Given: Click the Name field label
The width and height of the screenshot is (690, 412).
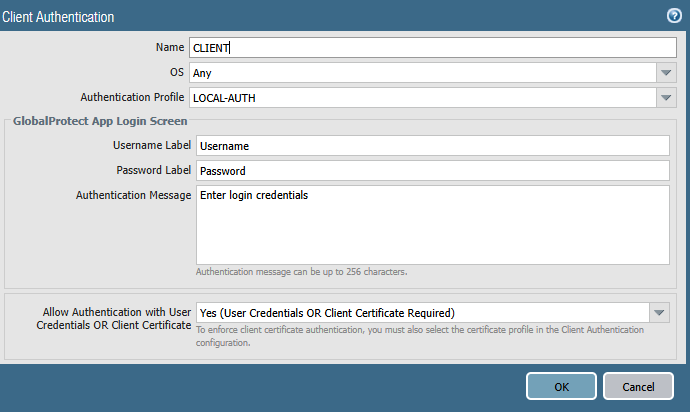Looking at the screenshot, I should click(170, 47).
